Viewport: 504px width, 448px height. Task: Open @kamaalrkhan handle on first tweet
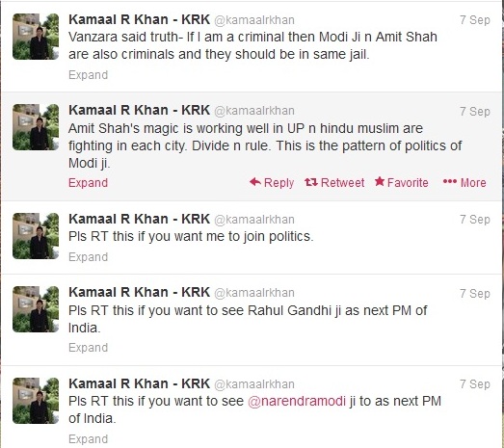pyautogui.click(x=254, y=20)
